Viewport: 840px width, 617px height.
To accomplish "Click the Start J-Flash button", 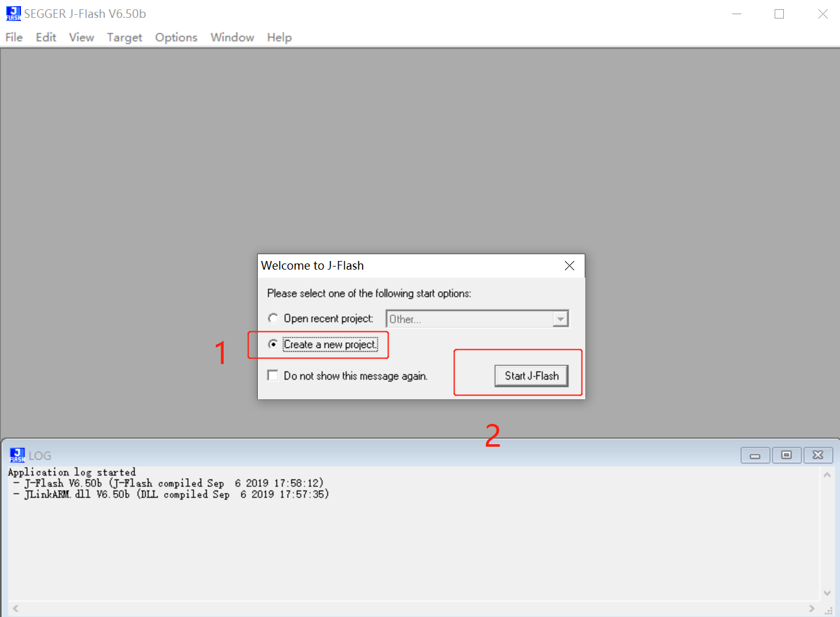I will (532, 376).
